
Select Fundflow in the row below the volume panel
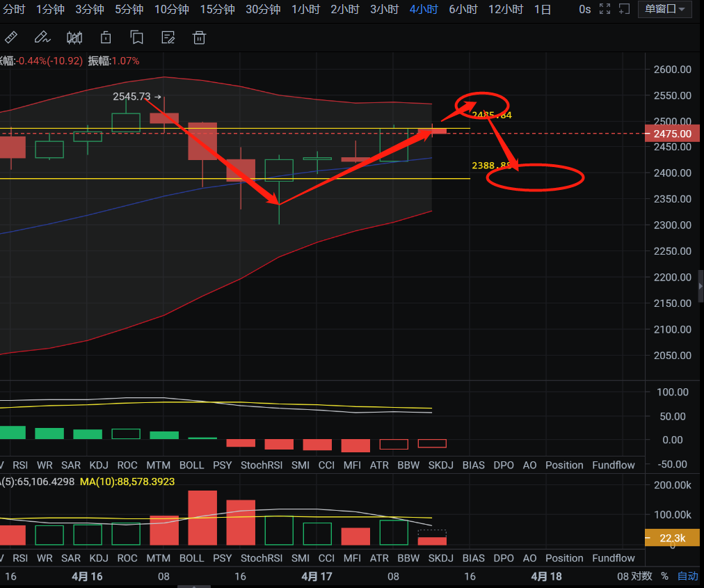[614, 558]
